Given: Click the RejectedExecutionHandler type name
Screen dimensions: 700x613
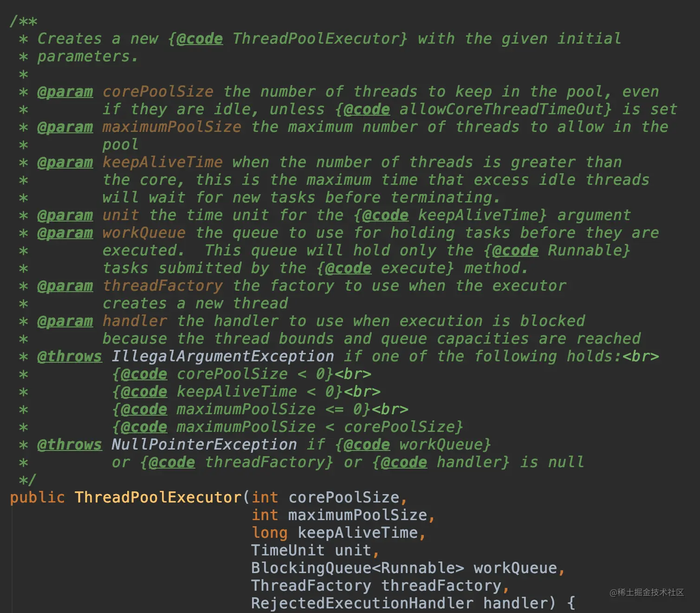Looking at the screenshot, I should [362, 603].
